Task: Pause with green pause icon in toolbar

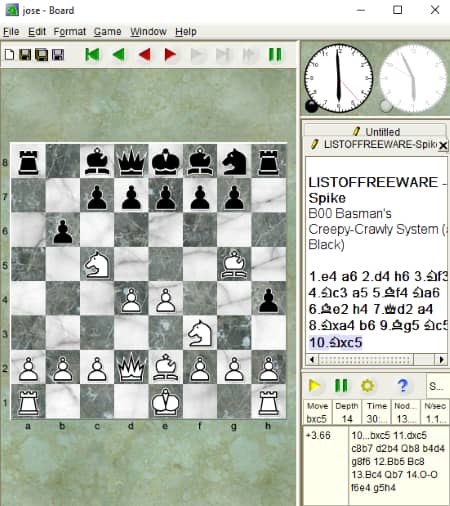Action: coord(275,54)
